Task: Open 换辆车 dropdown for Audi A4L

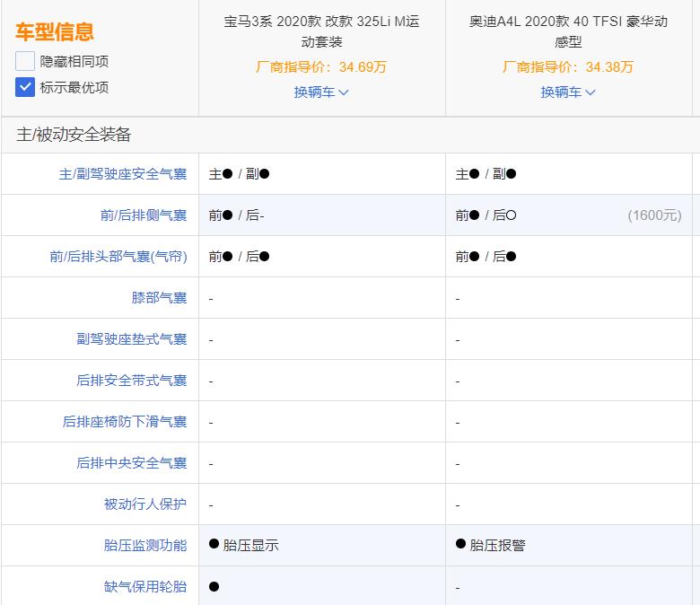Action: (x=568, y=92)
